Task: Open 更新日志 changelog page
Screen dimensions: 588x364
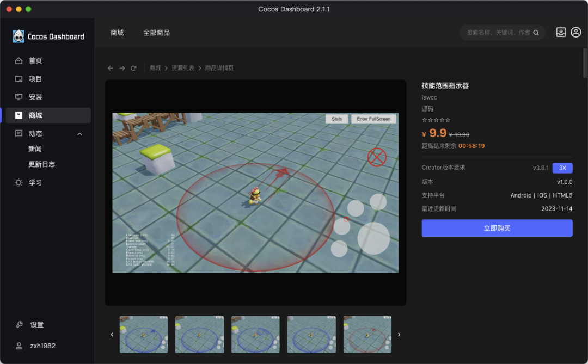Action: [41, 164]
